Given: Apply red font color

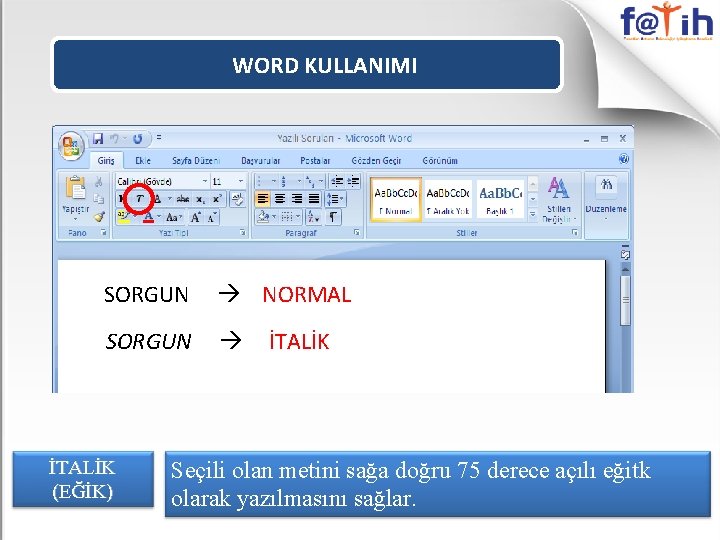Looking at the screenshot, I should 148,217.
